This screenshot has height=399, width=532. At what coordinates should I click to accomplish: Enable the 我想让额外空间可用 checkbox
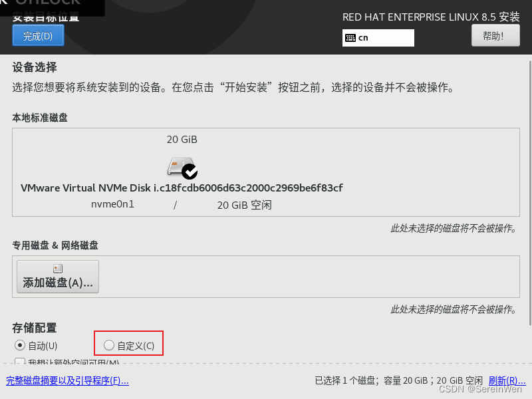tap(20, 362)
